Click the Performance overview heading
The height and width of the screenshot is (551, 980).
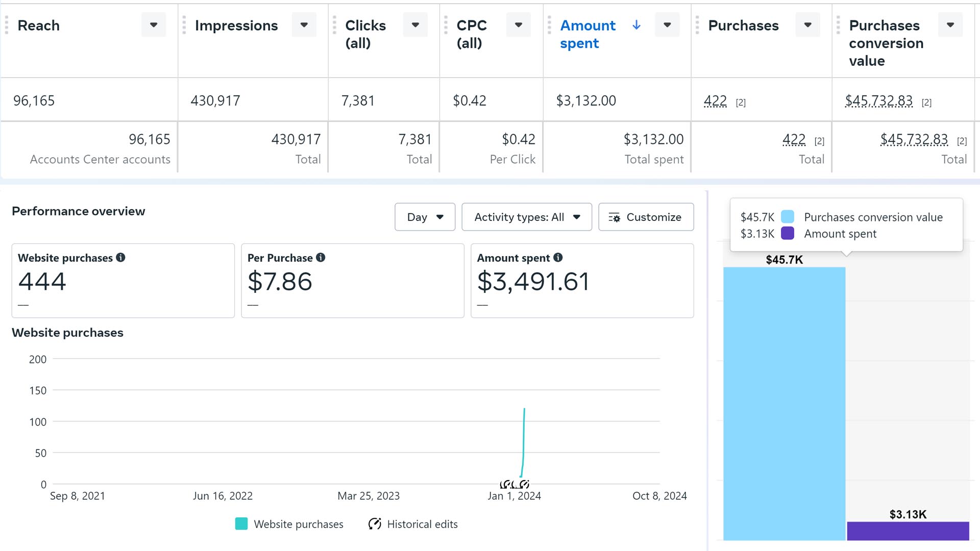[x=78, y=211]
